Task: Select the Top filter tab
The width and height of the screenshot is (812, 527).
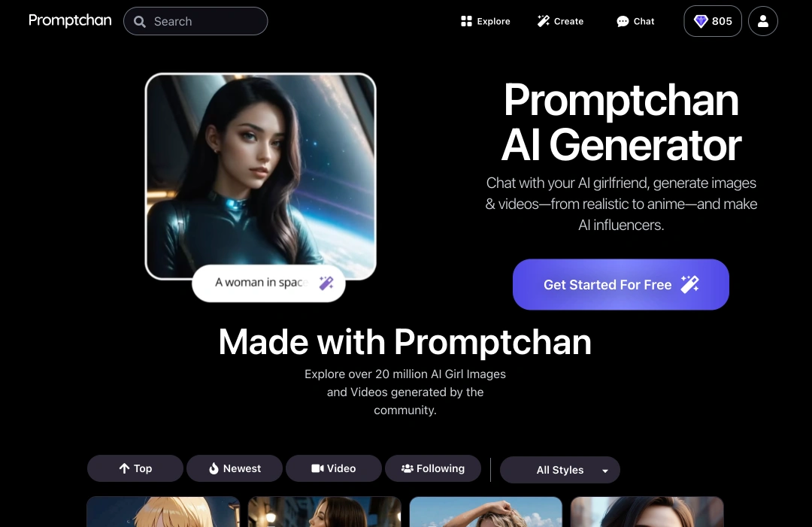Action: point(135,468)
